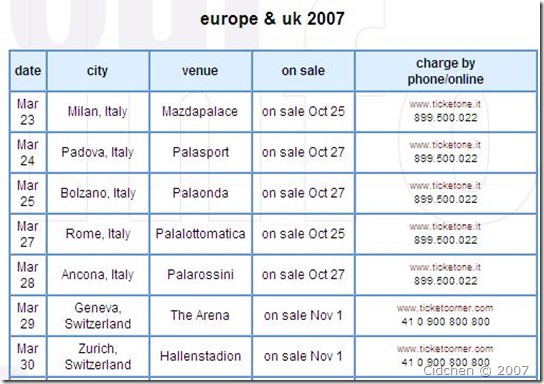Click the 'venue' column header
The width and height of the screenshot is (544, 384).
pyautogui.click(x=200, y=71)
